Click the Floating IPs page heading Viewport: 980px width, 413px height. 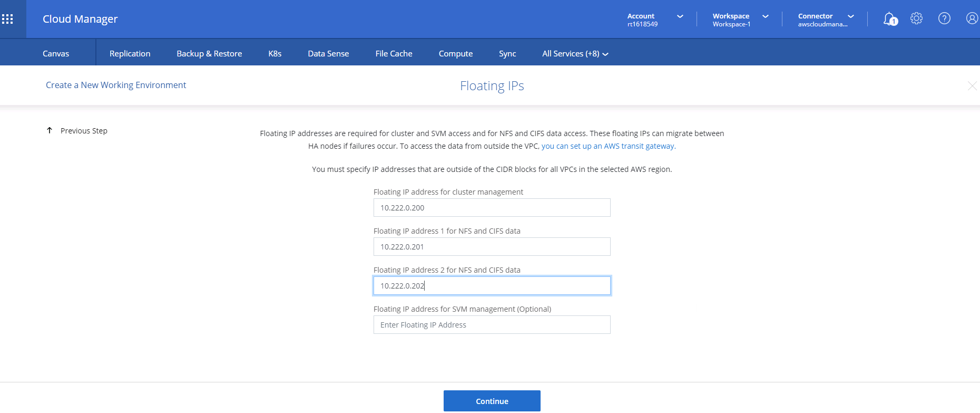pyautogui.click(x=492, y=86)
